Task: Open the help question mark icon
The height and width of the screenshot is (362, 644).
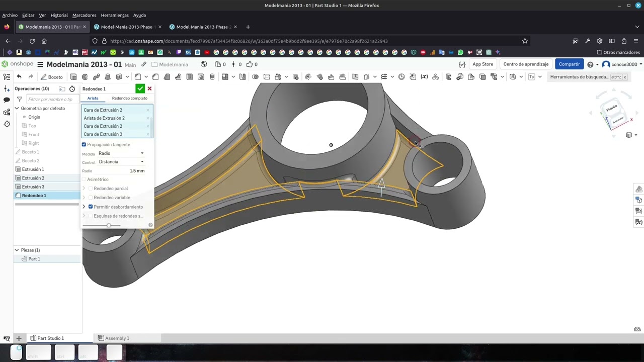Action: 590,64
